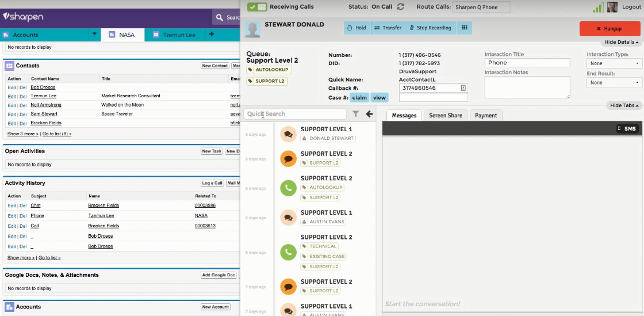The image size is (644, 316).
Task: Click the Log a Call button
Action: point(212,183)
